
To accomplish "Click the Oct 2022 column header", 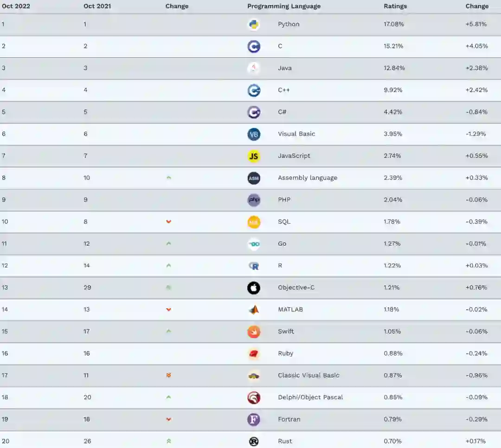I will pos(16,6).
